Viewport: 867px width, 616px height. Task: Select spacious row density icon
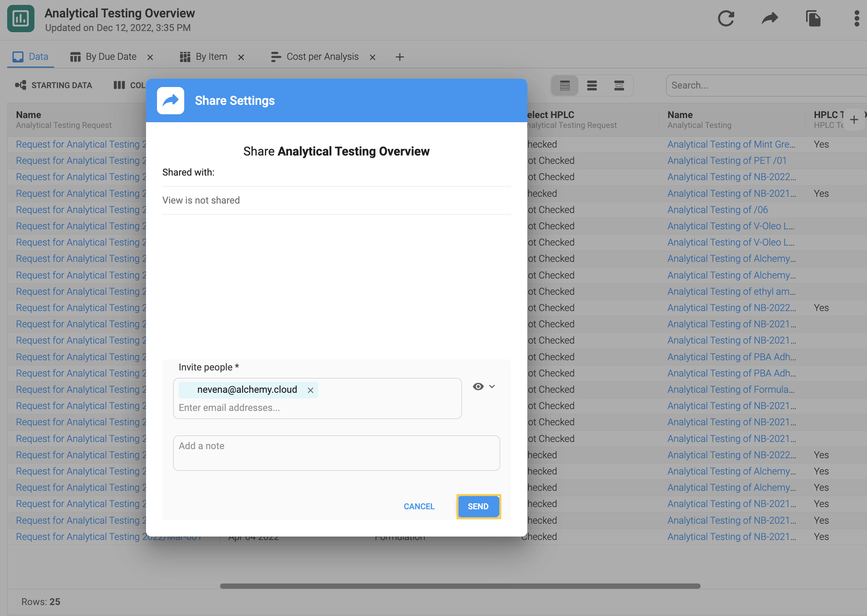(x=619, y=86)
